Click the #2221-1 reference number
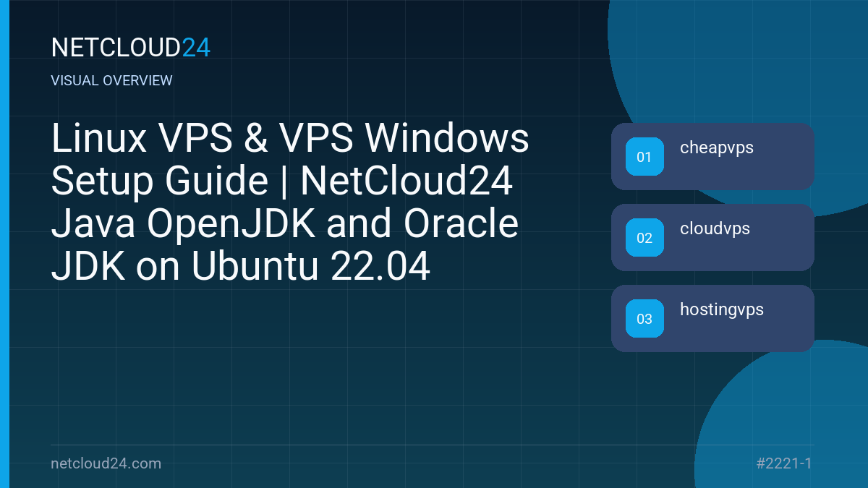The width and height of the screenshot is (868, 488). click(783, 463)
